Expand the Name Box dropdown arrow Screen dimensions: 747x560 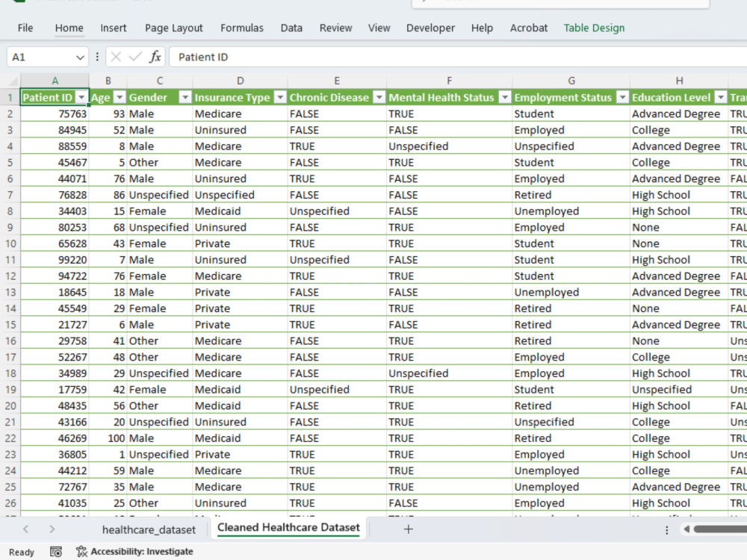click(80, 57)
